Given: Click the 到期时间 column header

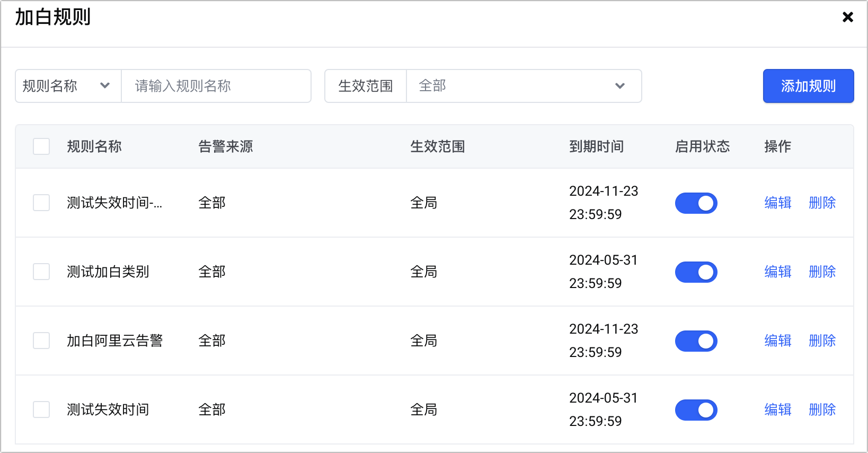Looking at the screenshot, I should coord(597,146).
